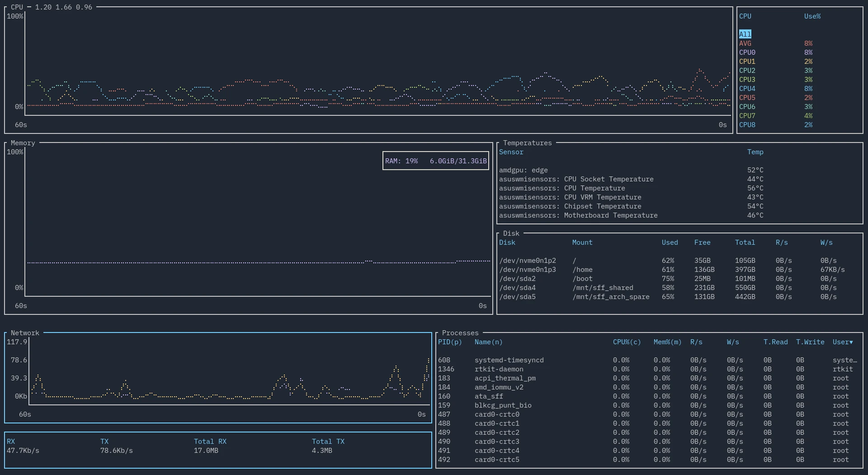The height and width of the screenshot is (475, 868).
Task: Select CPU4 in the CPU legend list
Action: (x=747, y=89)
